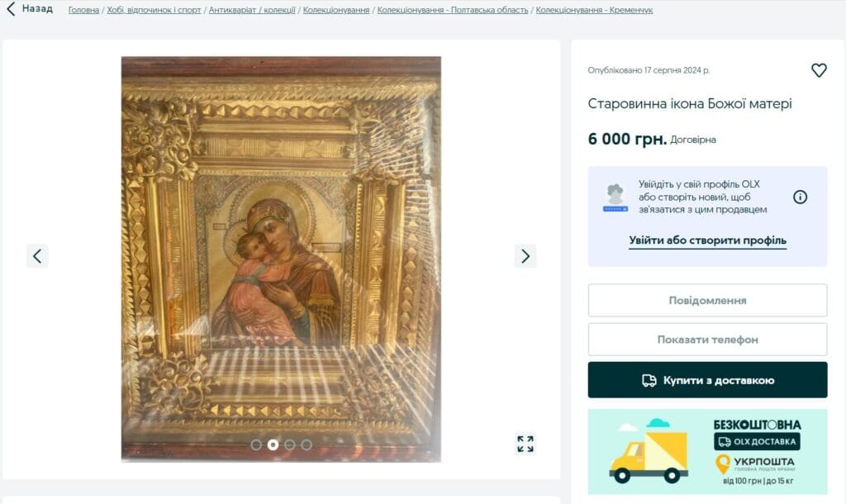Select third photo indicator dot
This screenshot has width=846, height=504.
(x=290, y=445)
